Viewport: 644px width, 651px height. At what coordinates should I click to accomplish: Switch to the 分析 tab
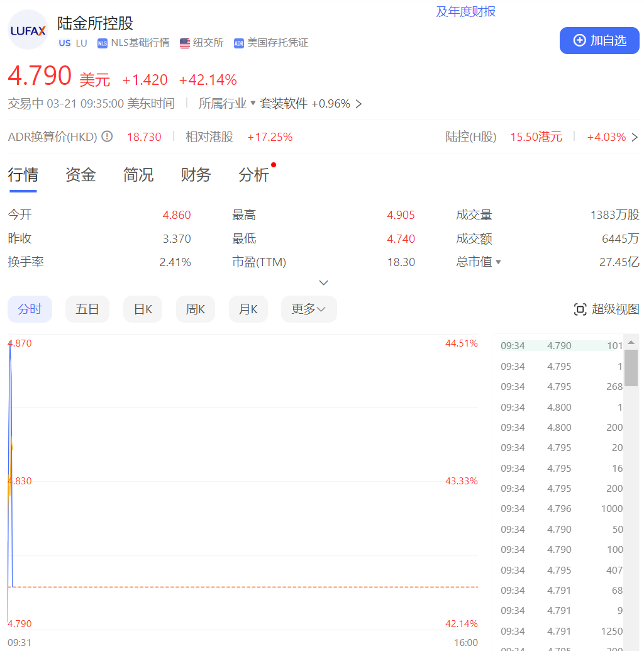pos(253,175)
